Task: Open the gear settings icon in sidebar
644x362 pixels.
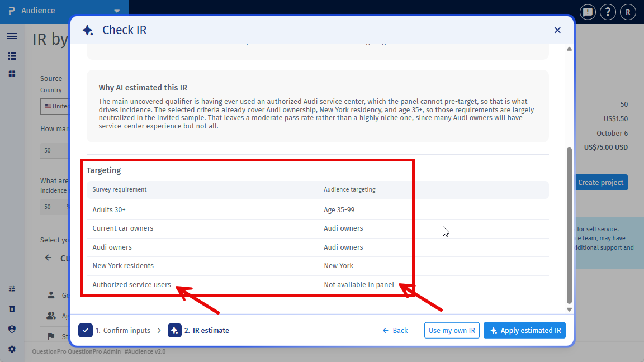Action: click(12, 349)
